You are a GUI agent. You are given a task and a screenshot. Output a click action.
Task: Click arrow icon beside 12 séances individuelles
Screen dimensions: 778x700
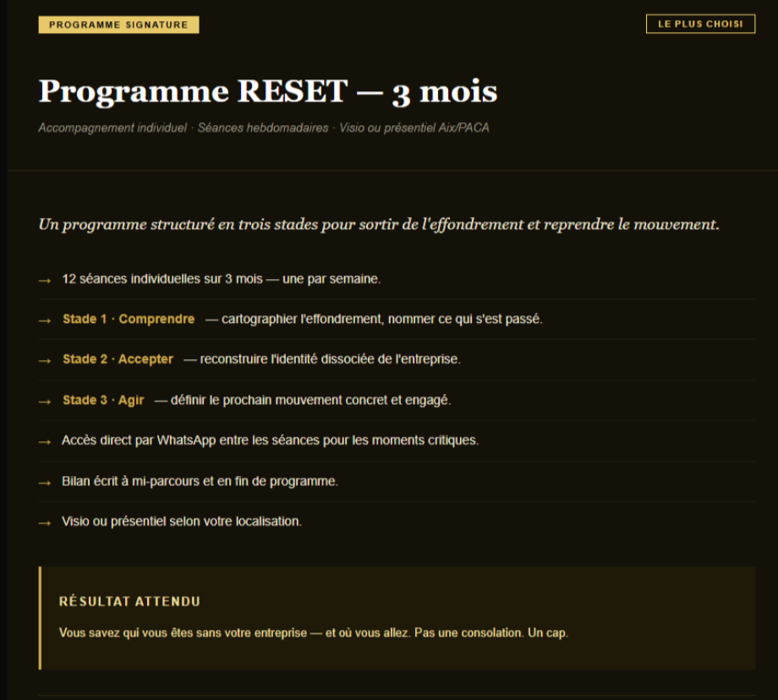(45, 280)
